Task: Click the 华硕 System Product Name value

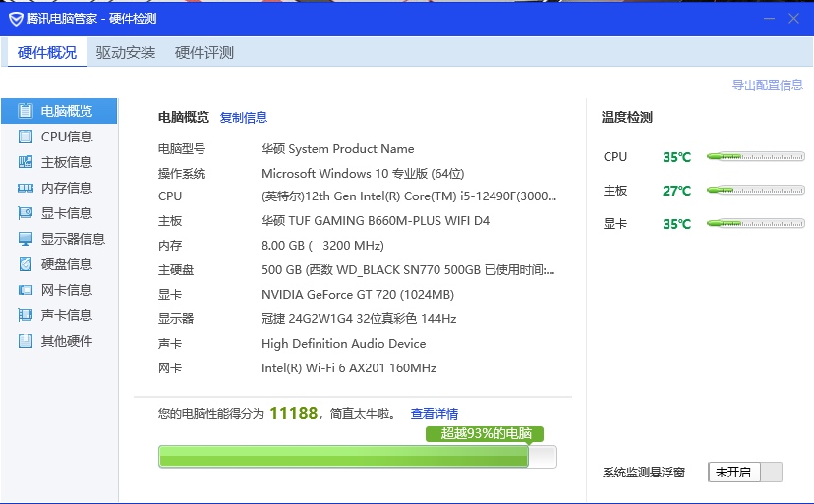Action: [x=338, y=149]
